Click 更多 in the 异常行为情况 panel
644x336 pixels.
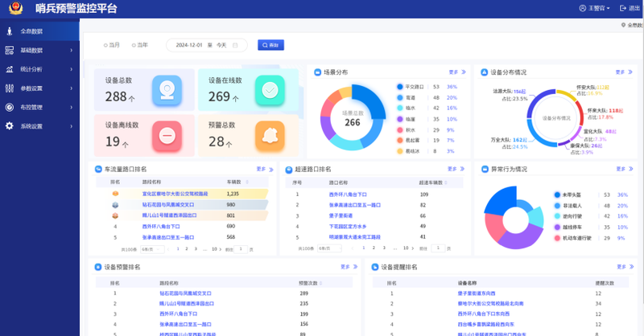(x=625, y=169)
